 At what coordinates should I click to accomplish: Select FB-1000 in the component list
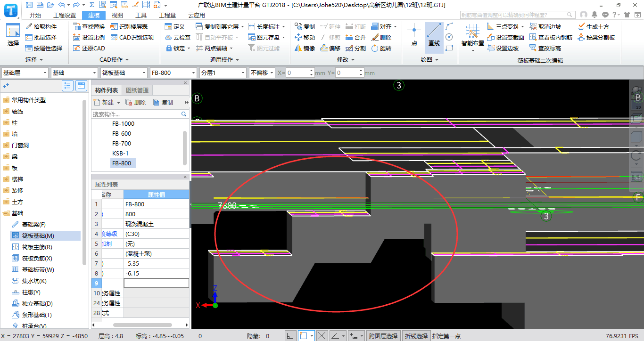(x=123, y=124)
